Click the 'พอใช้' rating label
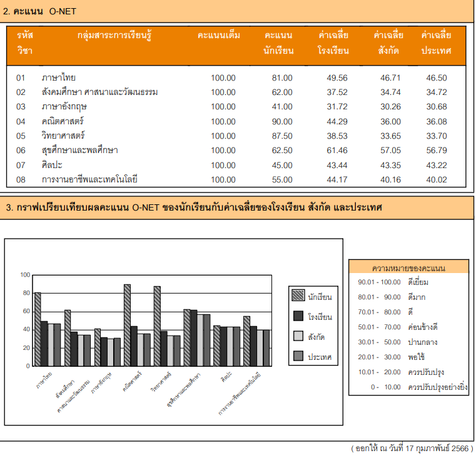 417,357
